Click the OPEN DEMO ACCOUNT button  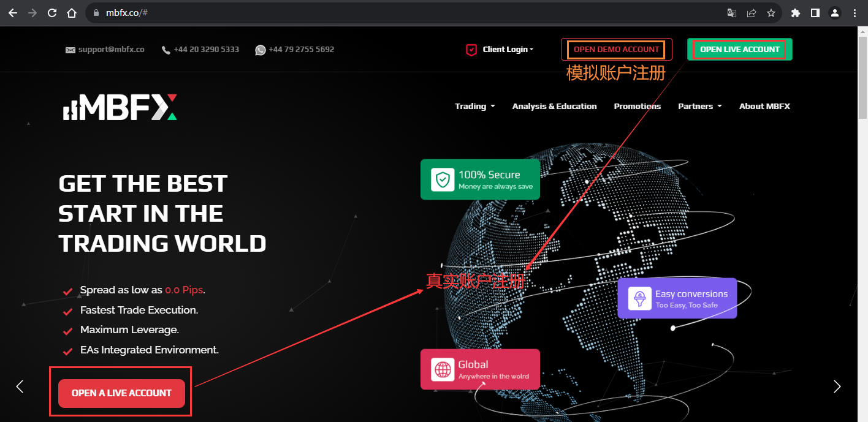click(x=617, y=50)
